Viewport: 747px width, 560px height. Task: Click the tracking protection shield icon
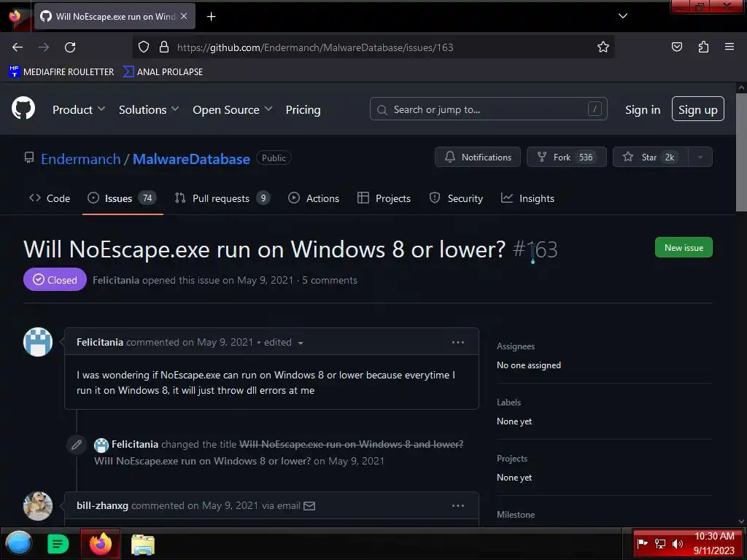pos(144,47)
